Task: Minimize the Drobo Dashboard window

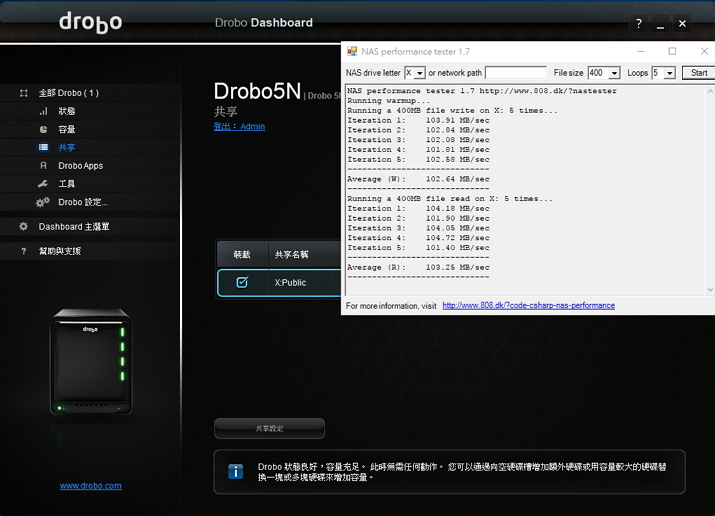Action: (660, 23)
